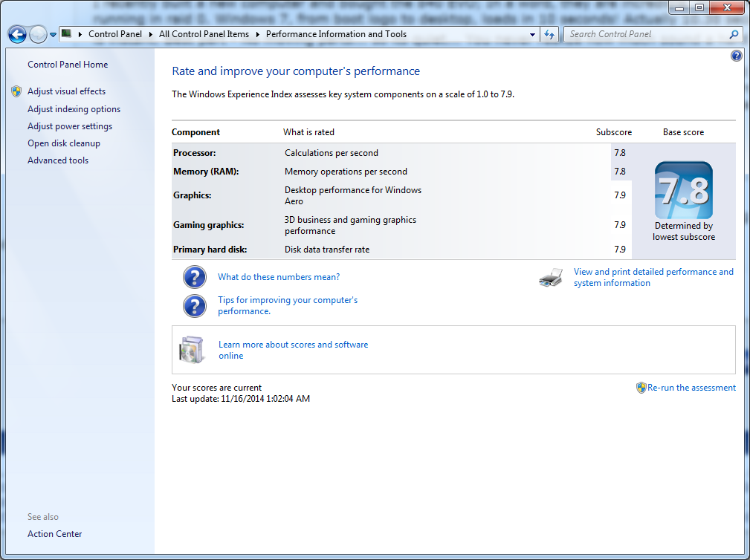Click the Subscore column header

click(x=614, y=132)
